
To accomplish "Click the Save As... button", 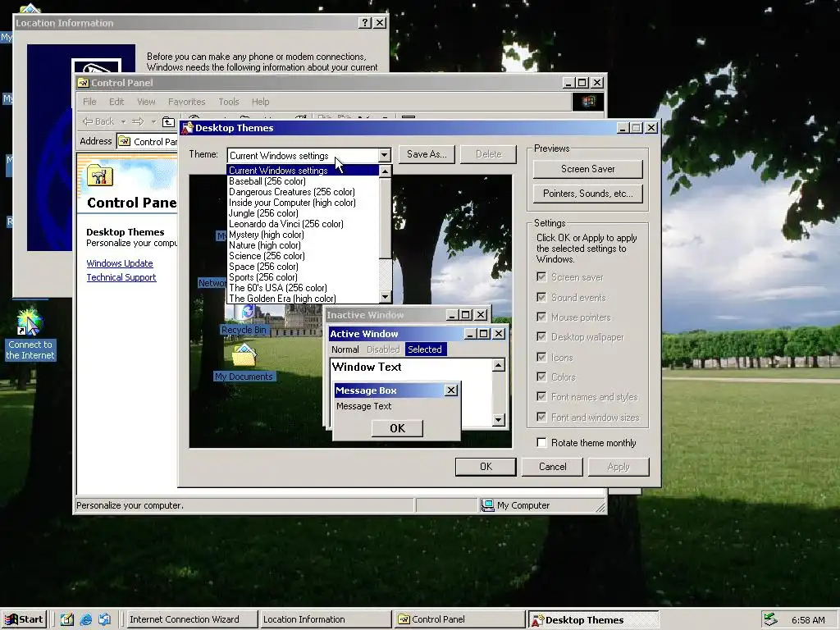I will pyautogui.click(x=427, y=154).
